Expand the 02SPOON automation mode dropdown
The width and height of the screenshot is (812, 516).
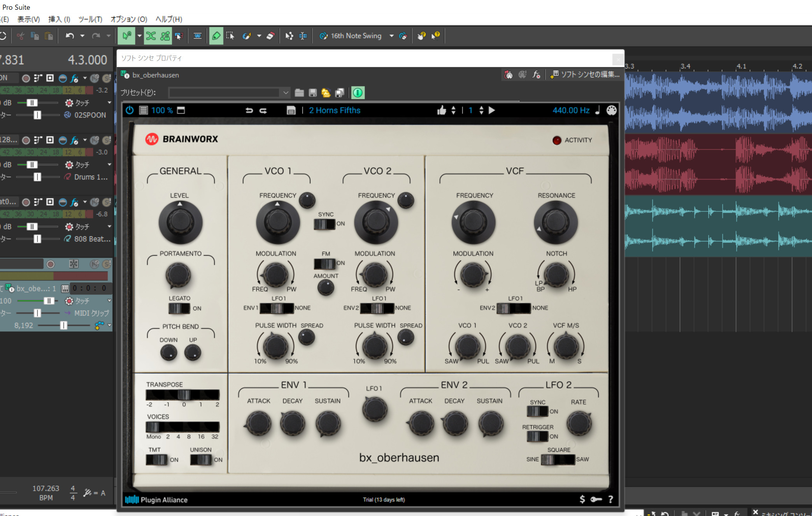tap(109, 103)
